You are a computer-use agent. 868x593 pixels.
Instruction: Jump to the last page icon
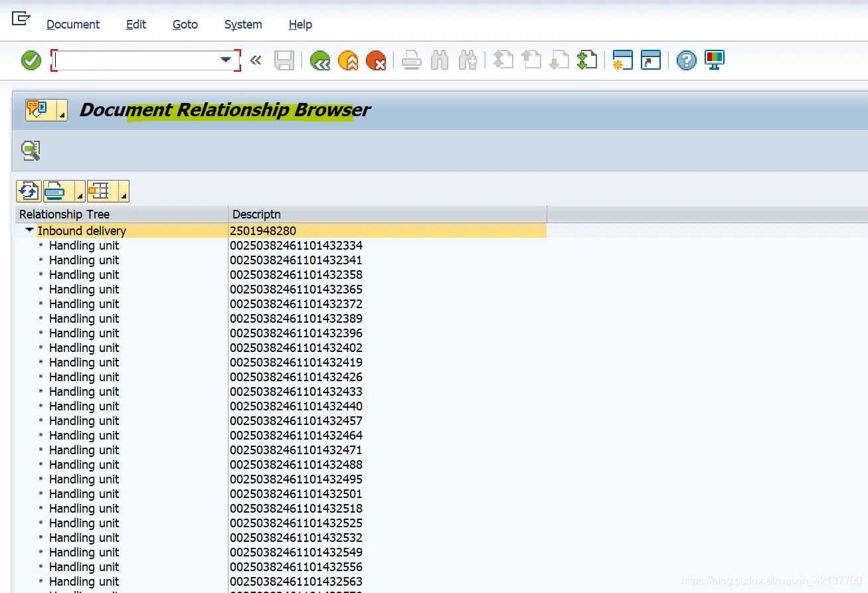(587, 60)
